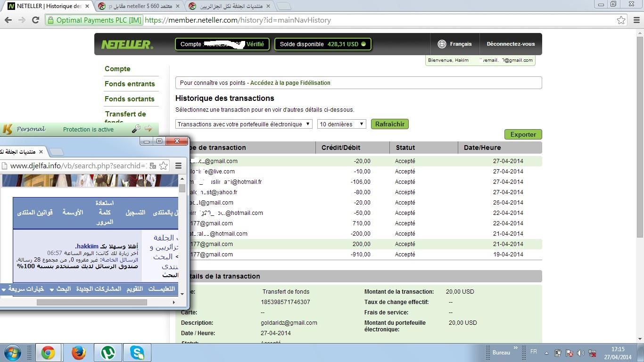This screenshot has height=362, width=644.
Task: Click the Kaspersky K logo
Action: tap(7, 129)
